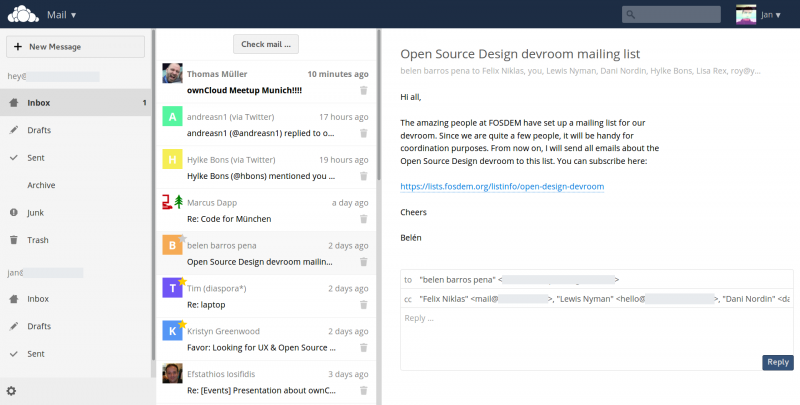
Task: Open the Junk folder
Action: pyautogui.click(x=76, y=213)
